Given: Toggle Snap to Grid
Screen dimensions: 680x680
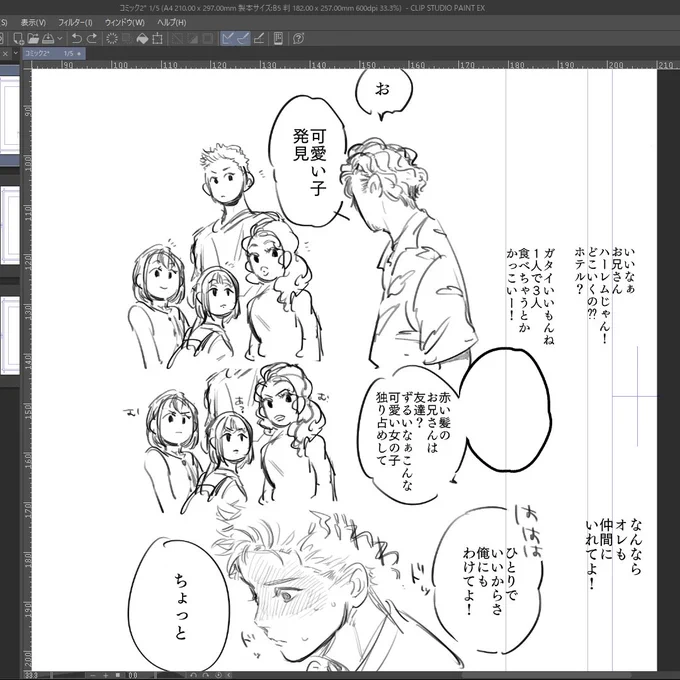Looking at the screenshot, I should [258, 39].
